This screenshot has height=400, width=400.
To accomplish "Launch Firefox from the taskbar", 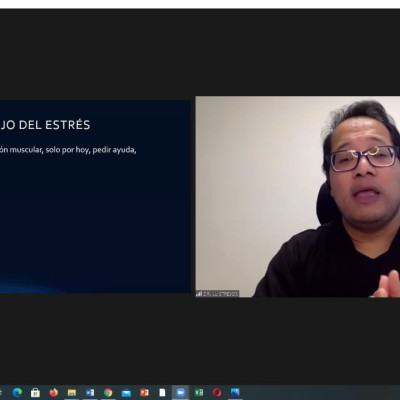I will (53, 392).
